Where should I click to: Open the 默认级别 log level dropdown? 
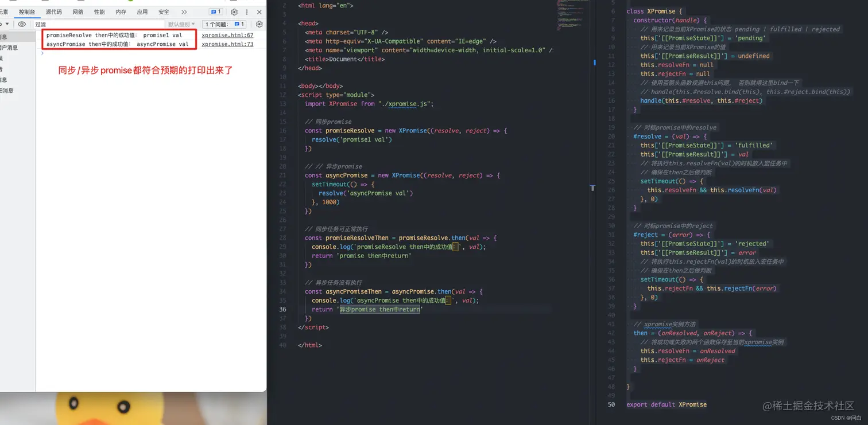(181, 24)
